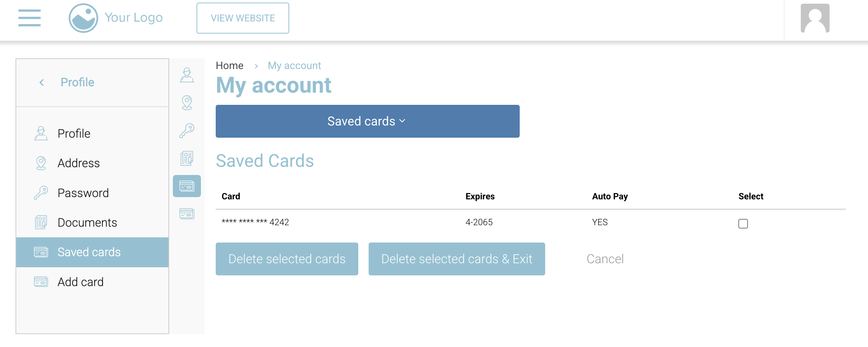Open Address in the sidebar menu
Image resolution: width=868 pixels, height=347 pixels.
pos(78,163)
